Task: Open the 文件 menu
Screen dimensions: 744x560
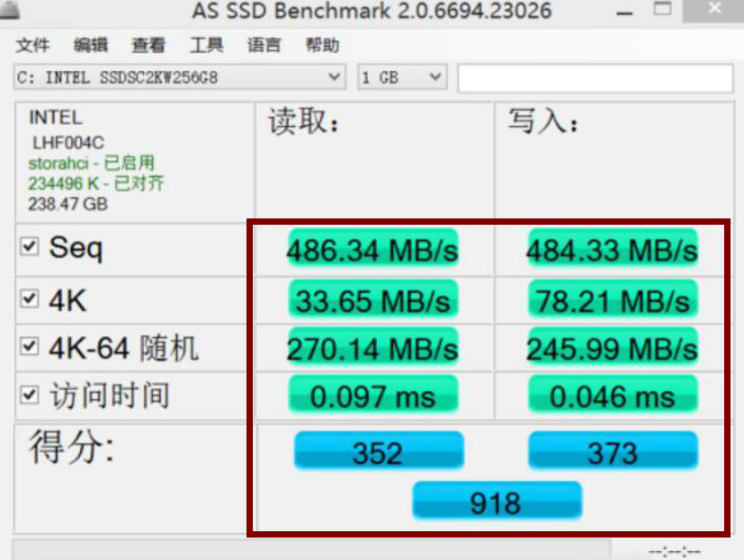Action: [33, 45]
